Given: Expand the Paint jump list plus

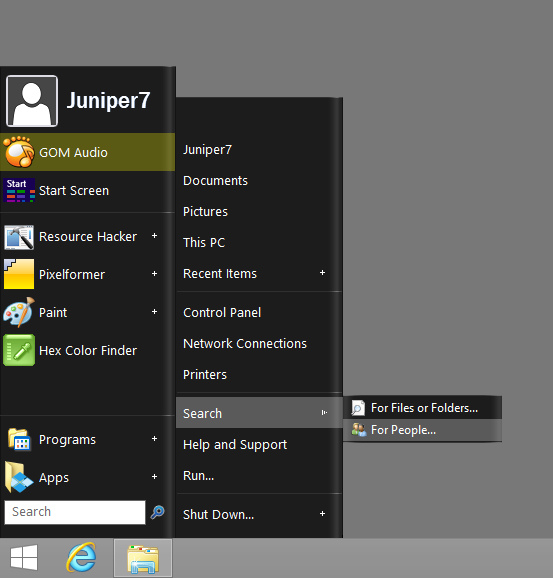Looking at the screenshot, I should click(154, 311).
